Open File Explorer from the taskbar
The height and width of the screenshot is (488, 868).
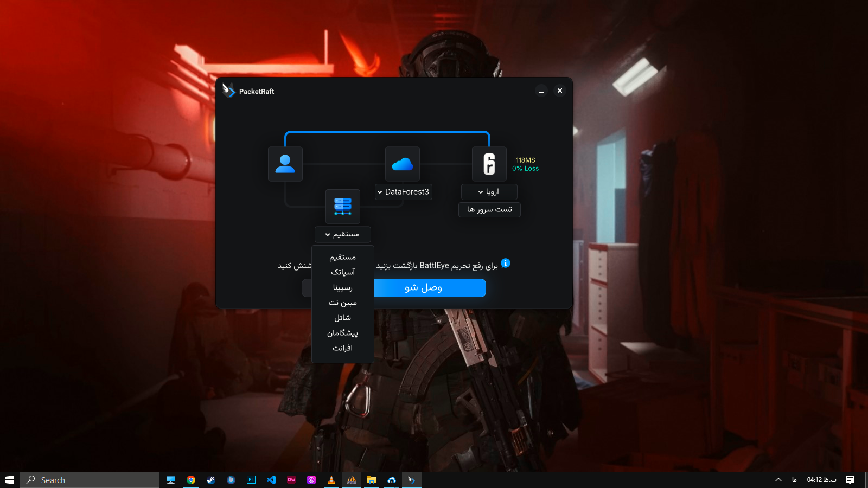click(x=372, y=480)
